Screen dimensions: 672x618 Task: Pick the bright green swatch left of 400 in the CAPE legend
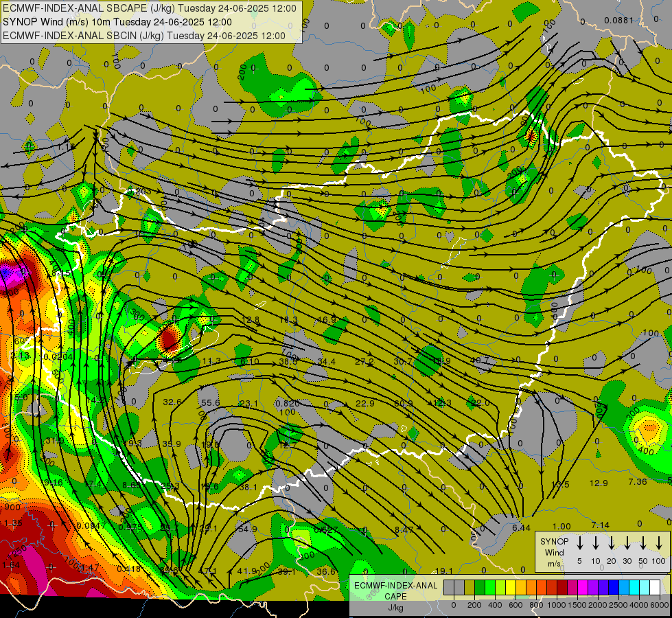pos(490,588)
